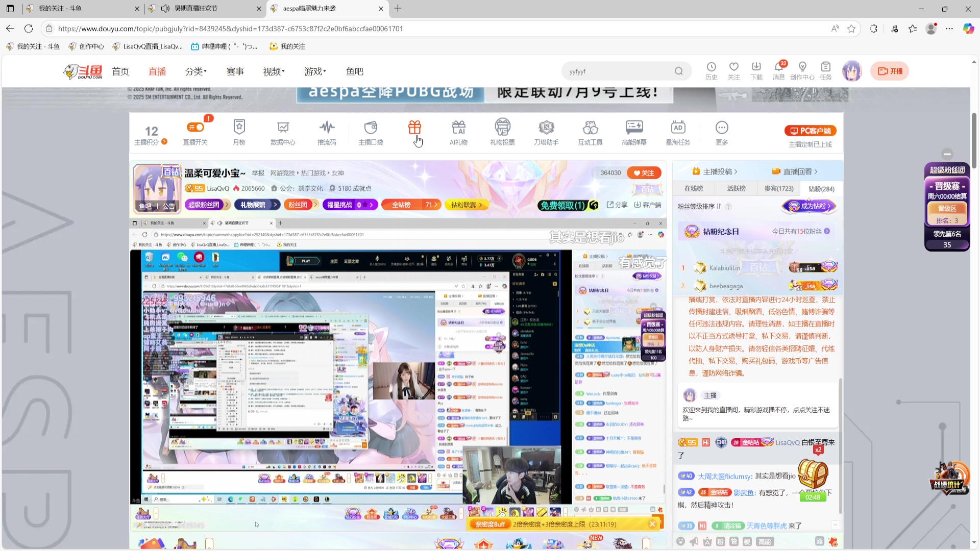Screen dimensions: 980x551
Task: Open the 关注 favorites heart icon
Action: [x=734, y=71]
